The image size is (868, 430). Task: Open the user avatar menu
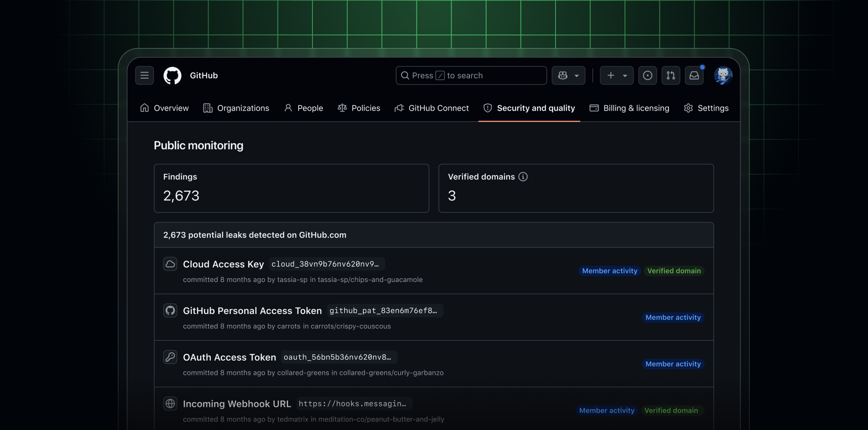coord(723,75)
